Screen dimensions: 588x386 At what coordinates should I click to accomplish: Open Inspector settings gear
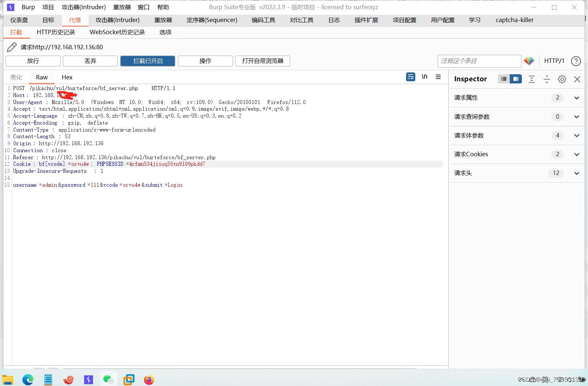pos(562,79)
